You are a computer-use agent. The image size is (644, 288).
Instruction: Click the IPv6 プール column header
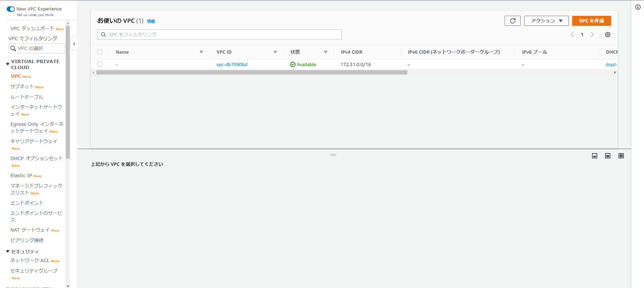tap(535, 52)
